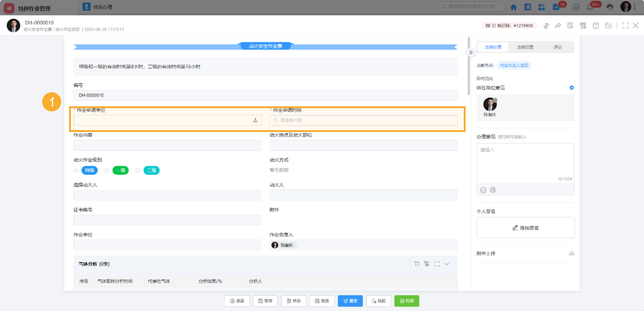Click the 编号 field DH-0000010
This screenshot has width=644, height=311.
(265, 95)
